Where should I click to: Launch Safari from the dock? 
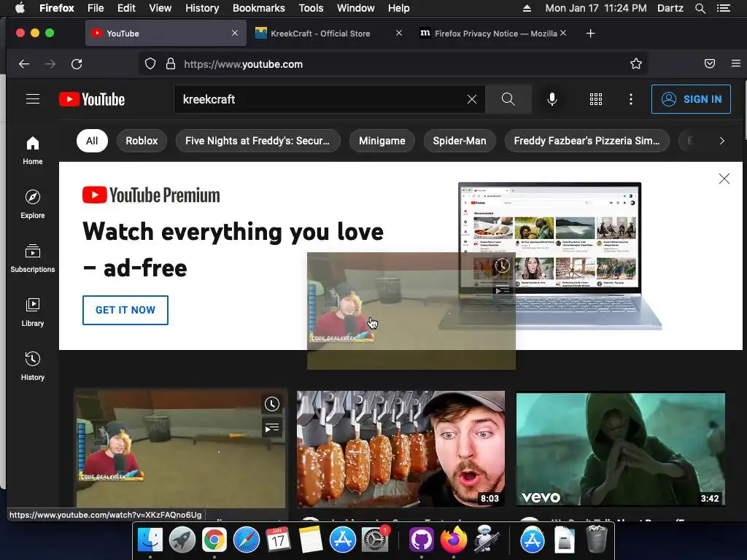[247, 540]
